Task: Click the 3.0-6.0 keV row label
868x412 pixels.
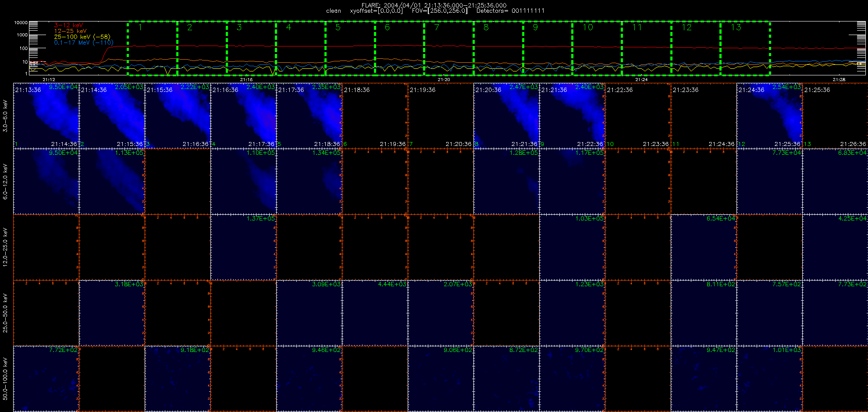Action: point(5,116)
